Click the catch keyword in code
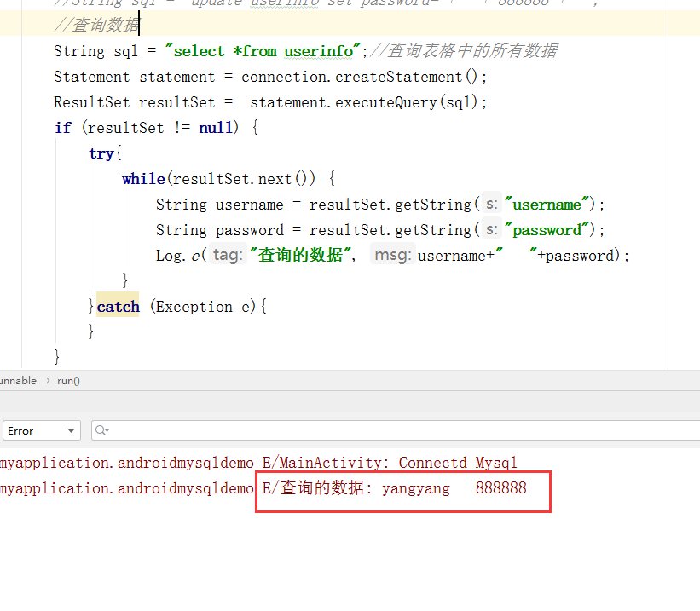The image size is (700, 611). (x=118, y=307)
